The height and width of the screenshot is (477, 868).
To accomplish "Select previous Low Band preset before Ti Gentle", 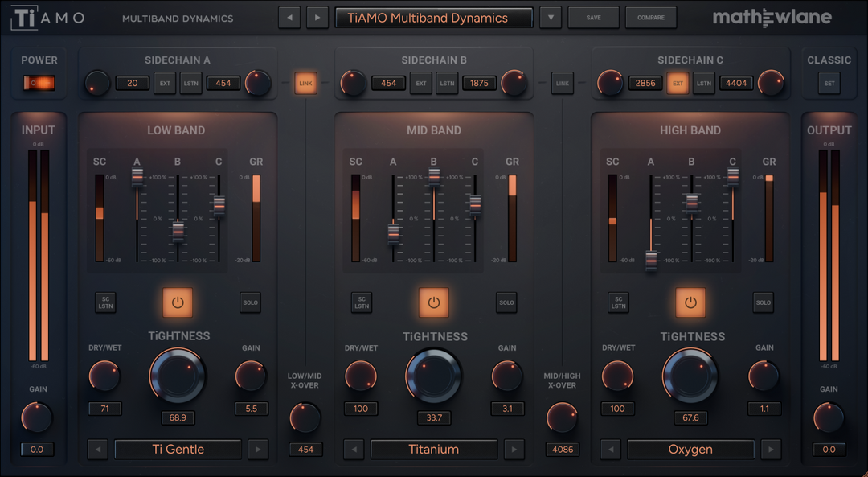I will [97, 450].
